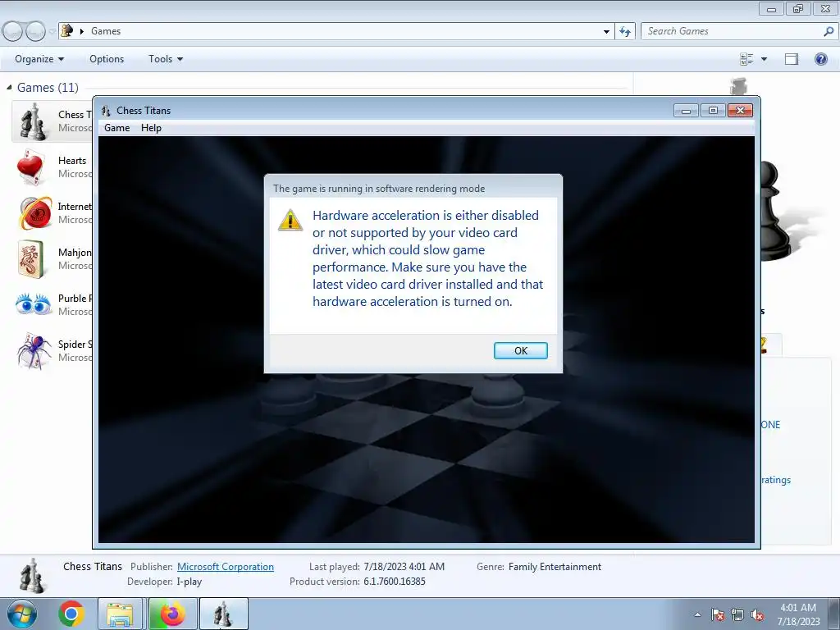Click the ratings link behind Chess Titans
Viewport: 840px width, 630px height.
pos(776,479)
